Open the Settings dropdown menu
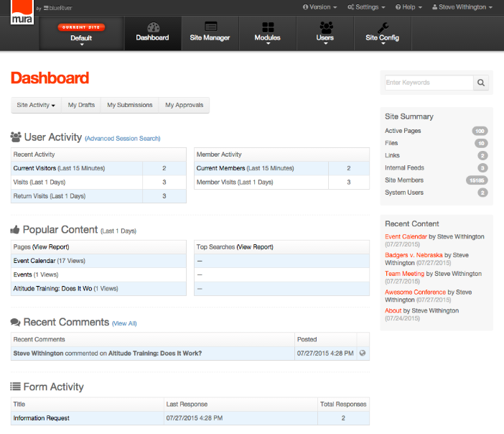Viewport: 504px width, 434px height. tap(366, 7)
